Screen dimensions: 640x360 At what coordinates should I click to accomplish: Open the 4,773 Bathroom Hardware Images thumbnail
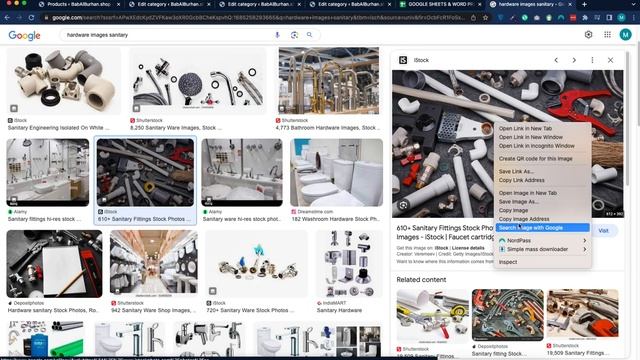pyautogui.click(x=329, y=81)
